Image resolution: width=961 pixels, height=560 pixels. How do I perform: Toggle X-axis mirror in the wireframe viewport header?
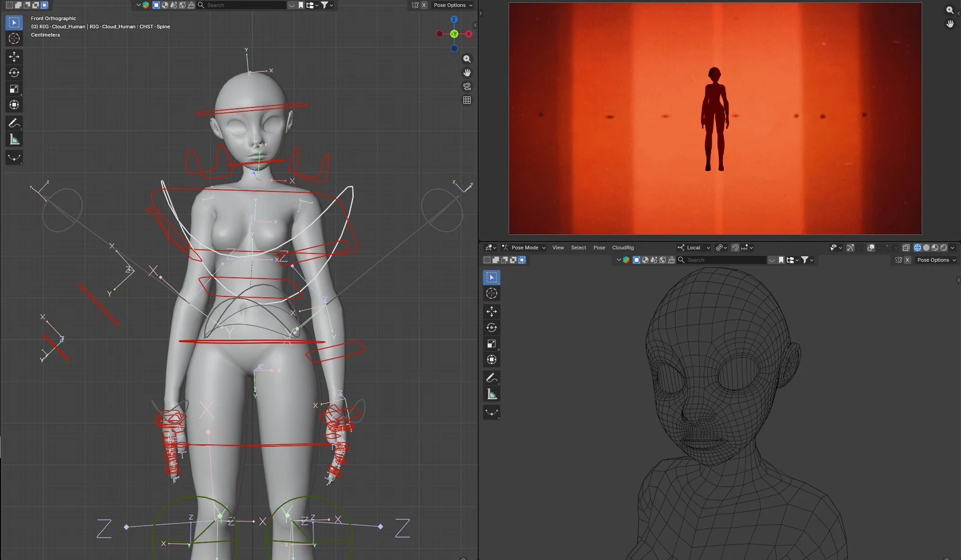click(907, 260)
